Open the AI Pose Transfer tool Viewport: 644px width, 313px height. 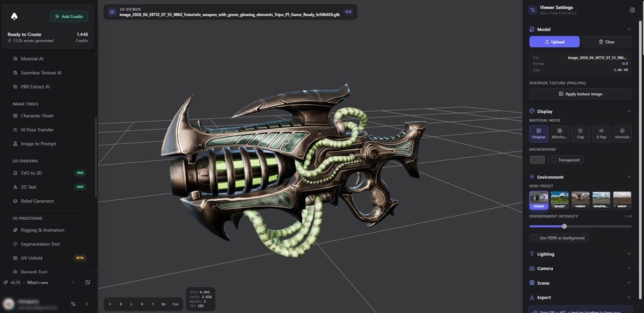37,129
